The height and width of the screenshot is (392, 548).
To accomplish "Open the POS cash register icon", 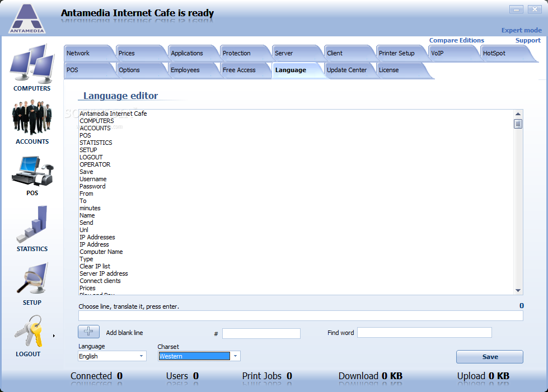I will pyautogui.click(x=32, y=171).
